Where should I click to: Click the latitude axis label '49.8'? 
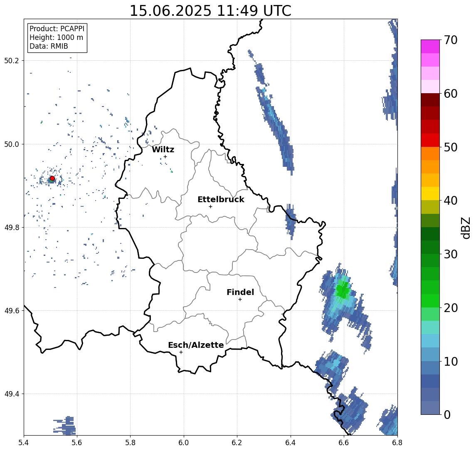[12, 228]
